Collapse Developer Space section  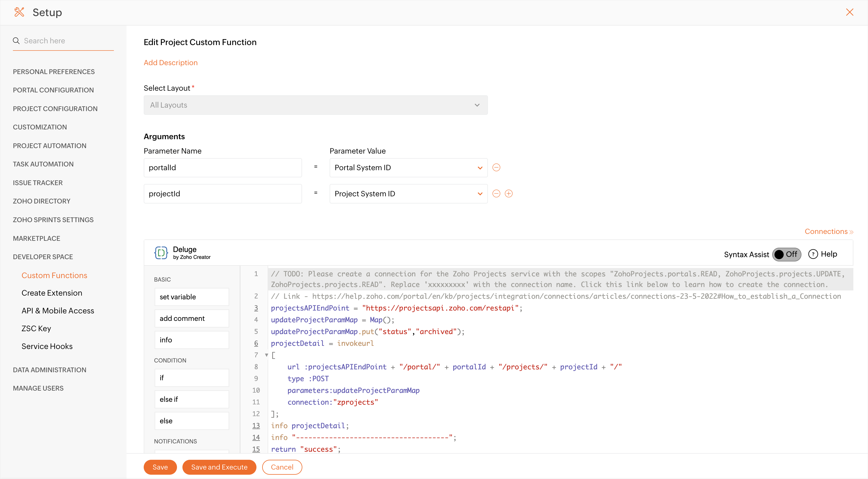point(43,257)
